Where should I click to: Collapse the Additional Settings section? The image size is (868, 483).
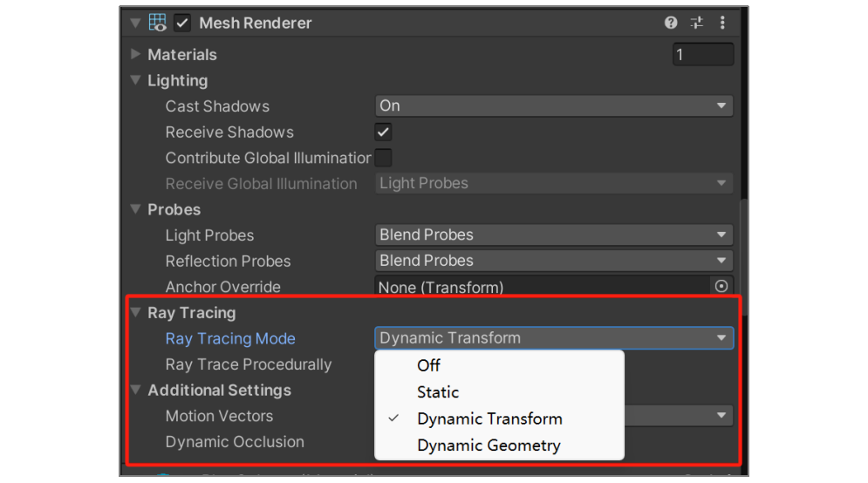pyautogui.click(x=135, y=390)
